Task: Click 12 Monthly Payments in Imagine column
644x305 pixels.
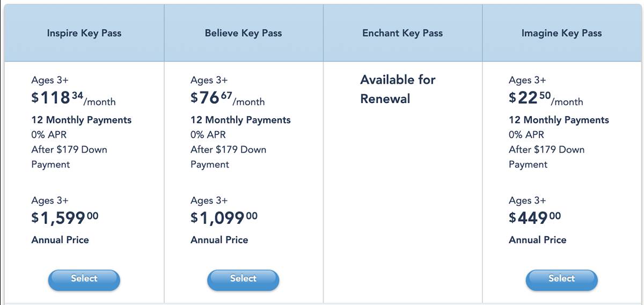Action: point(559,120)
